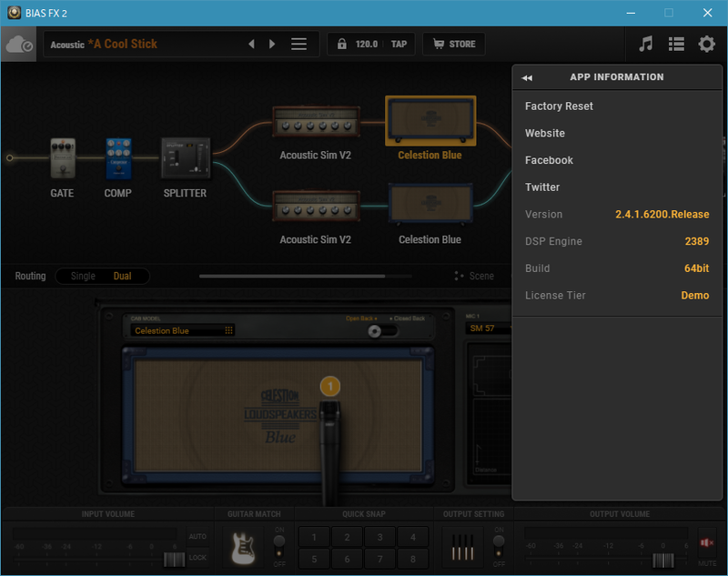Click the store cart icon
The width and height of the screenshot is (728, 576).
439,44
